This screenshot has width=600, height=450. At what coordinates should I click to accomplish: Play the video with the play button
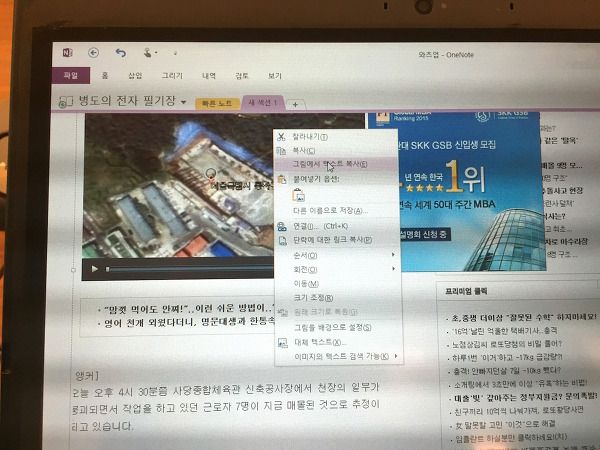(94, 269)
